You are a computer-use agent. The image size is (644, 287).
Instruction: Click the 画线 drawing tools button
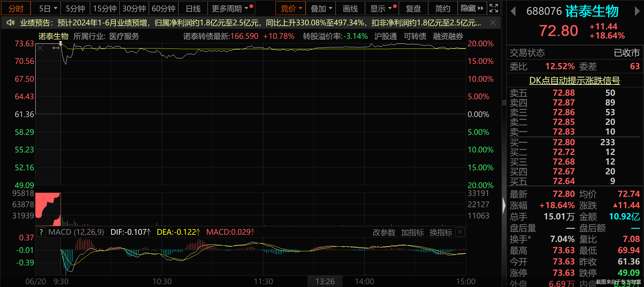click(x=350, y=8)
